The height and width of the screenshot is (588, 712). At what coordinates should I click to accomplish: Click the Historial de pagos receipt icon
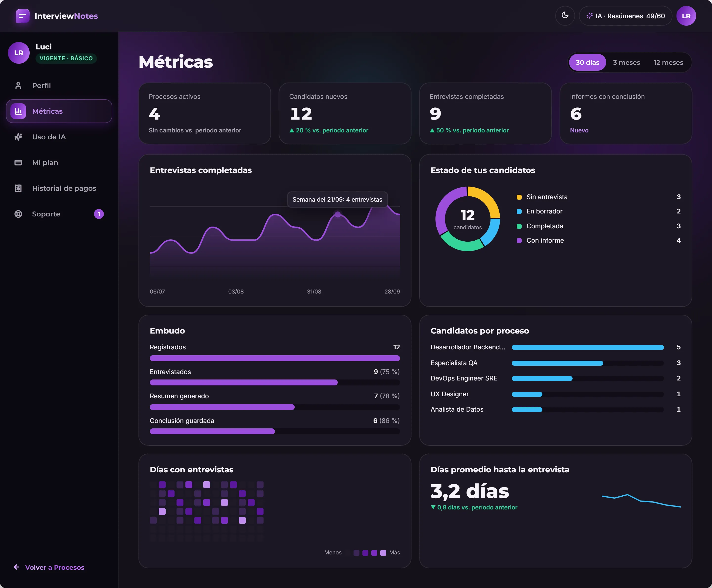pyautogui.click(x=18, y=188)
